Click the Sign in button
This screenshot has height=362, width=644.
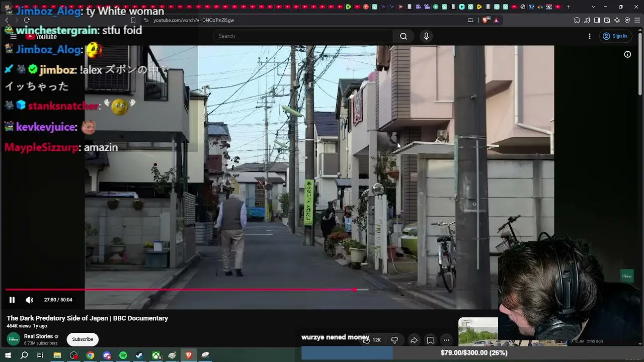tap(615, 36)
